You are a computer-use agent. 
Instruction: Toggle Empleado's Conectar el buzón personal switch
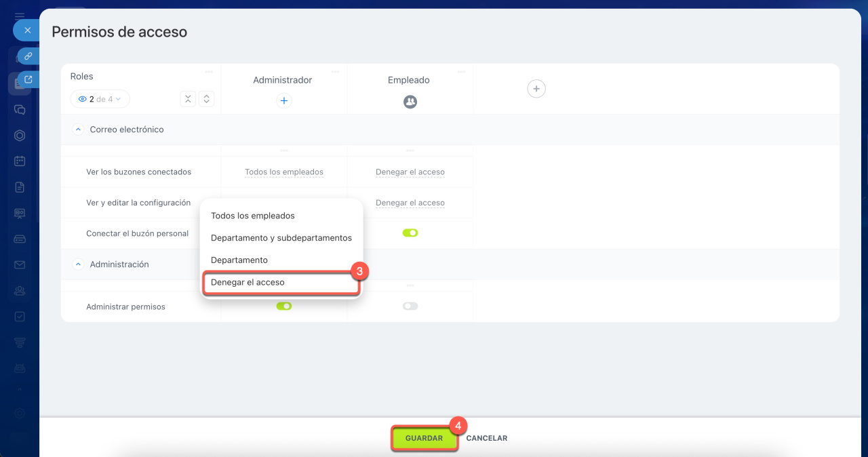pos(410,233)
